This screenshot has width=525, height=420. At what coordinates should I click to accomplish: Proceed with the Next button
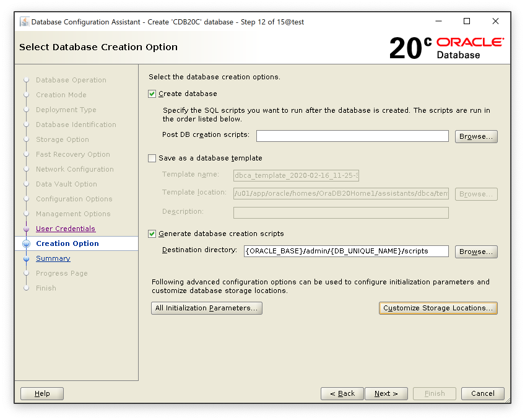(x=386, y=393)
